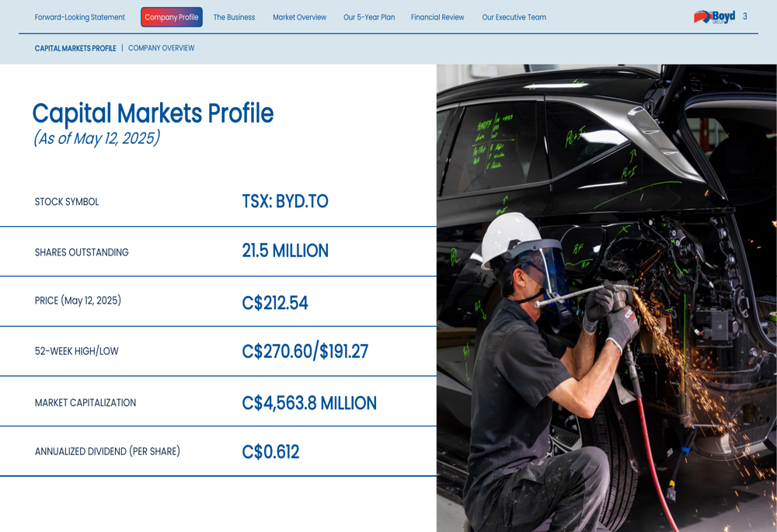Select the C$212.54 price value
The width and height of the screenshot is (777, 532).
(274, 303)
